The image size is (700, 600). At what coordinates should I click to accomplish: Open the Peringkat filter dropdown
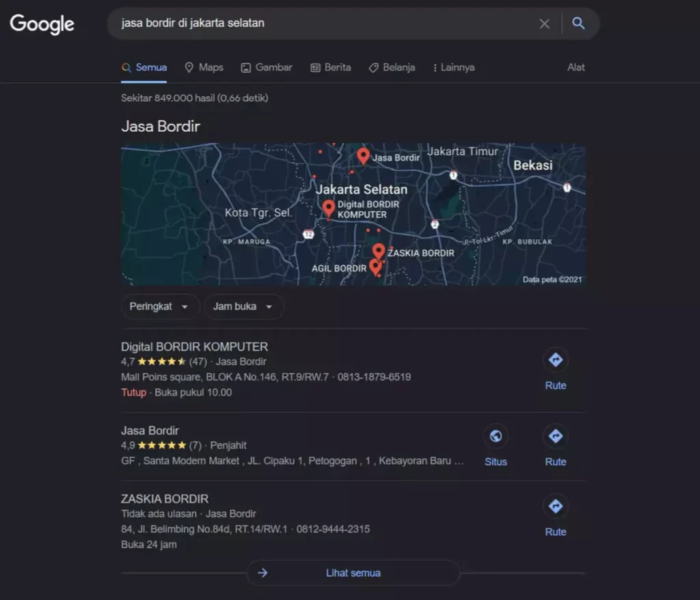click(159, 307)
